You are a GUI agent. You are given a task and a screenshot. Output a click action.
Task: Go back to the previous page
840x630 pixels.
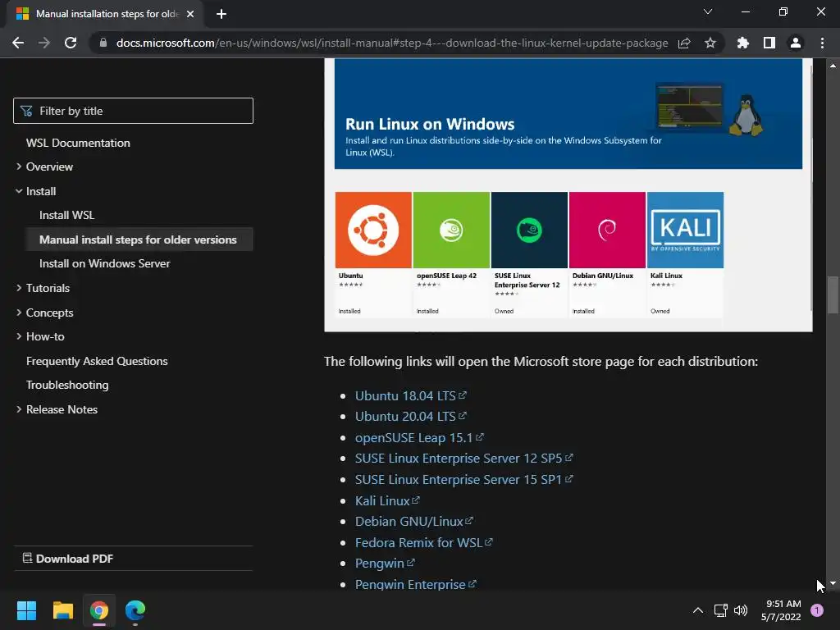18,43
